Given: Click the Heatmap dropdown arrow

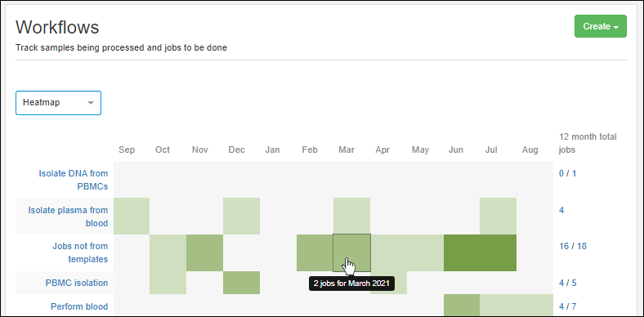Looking at the screenshot, I should [91, 103].
